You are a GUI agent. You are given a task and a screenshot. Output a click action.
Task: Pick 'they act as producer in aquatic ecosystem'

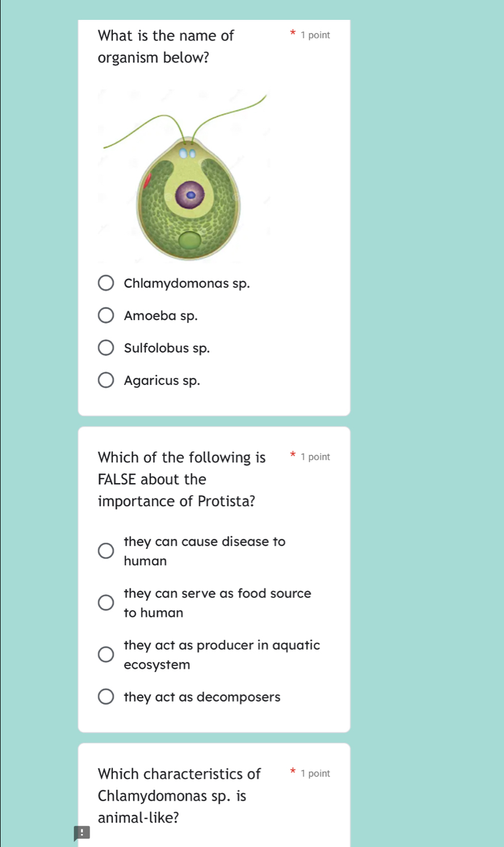click(x=106, y=655)
